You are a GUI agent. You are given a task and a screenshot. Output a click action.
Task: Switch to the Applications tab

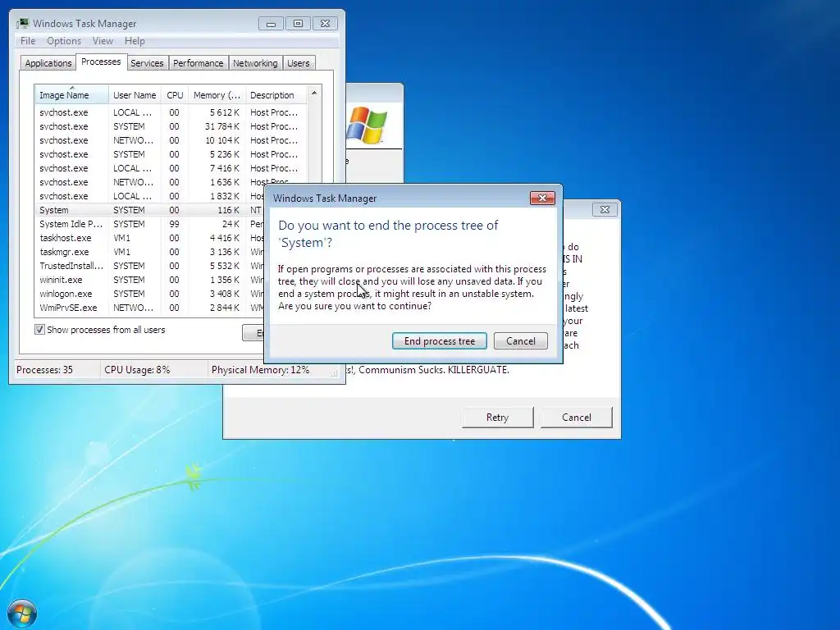(48, 63)
